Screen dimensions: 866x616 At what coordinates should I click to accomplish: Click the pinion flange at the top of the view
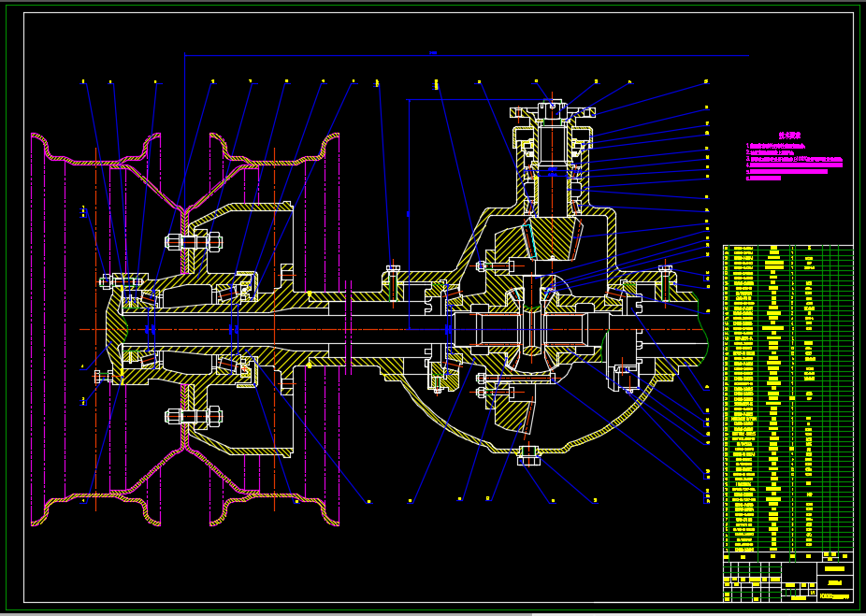pyautogui.click(x=550, y=112)
